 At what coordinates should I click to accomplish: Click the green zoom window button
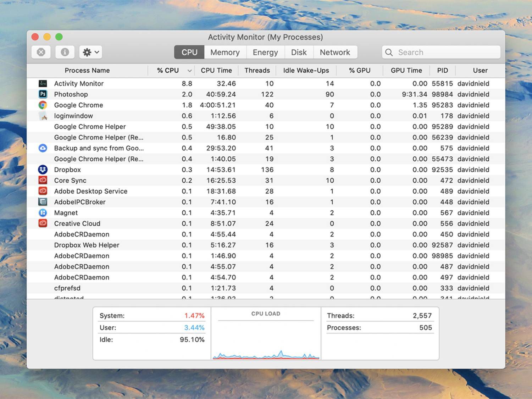59,37
